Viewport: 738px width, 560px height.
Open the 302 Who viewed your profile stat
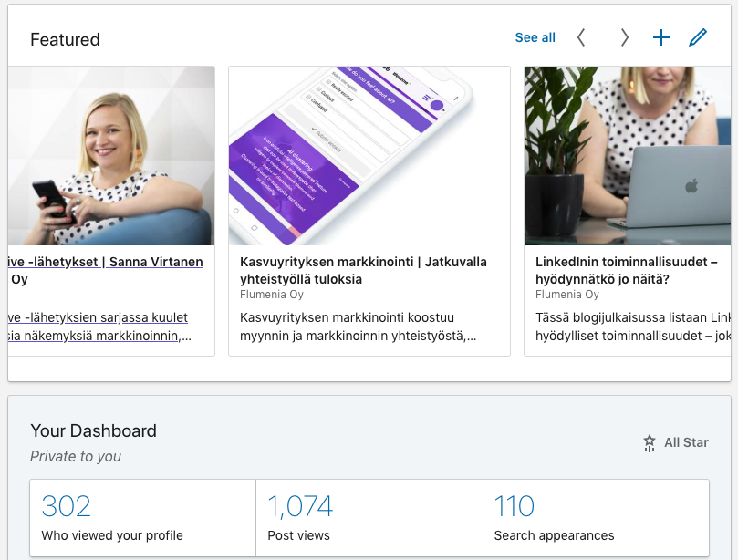point(143,518)
